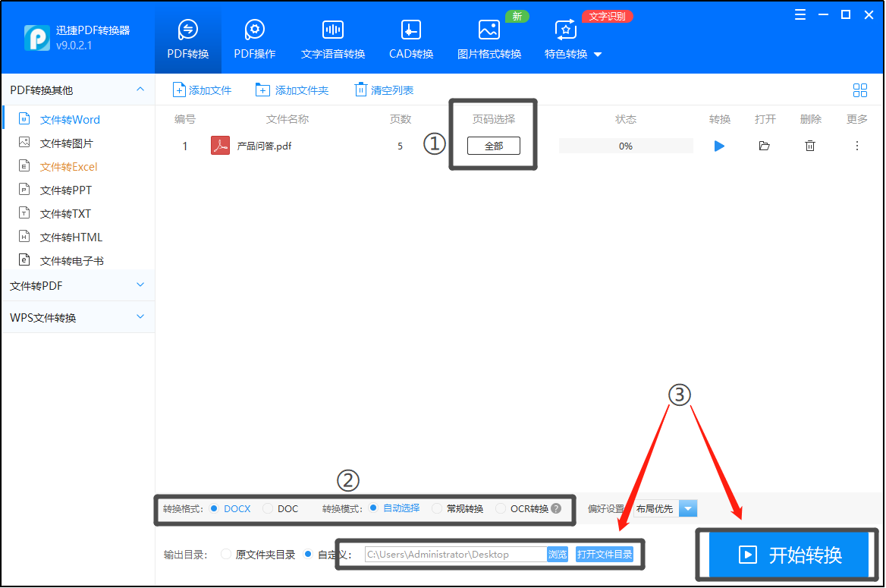Click the 文件转HTML sidebar icon
This screenshot has height=588, width=886.
(x=24, y=236)
